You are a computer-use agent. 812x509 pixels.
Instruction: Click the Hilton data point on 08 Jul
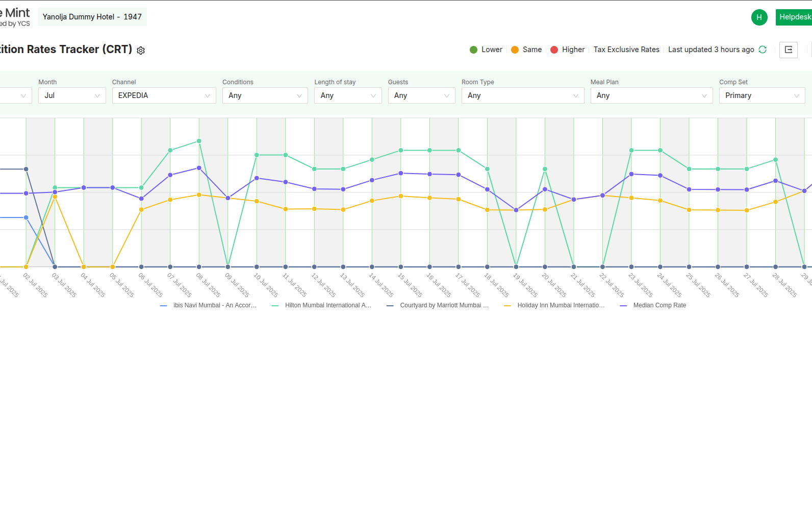[199, 141]
